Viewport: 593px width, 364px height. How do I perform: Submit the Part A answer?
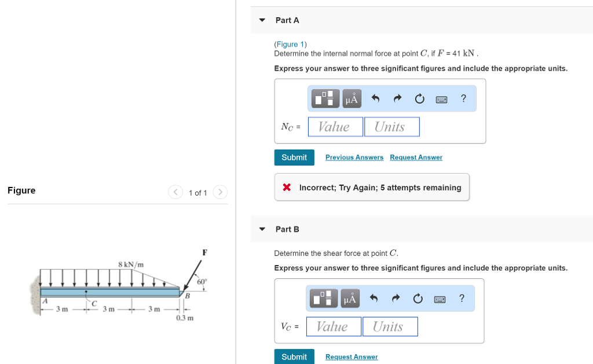(294, 157)
